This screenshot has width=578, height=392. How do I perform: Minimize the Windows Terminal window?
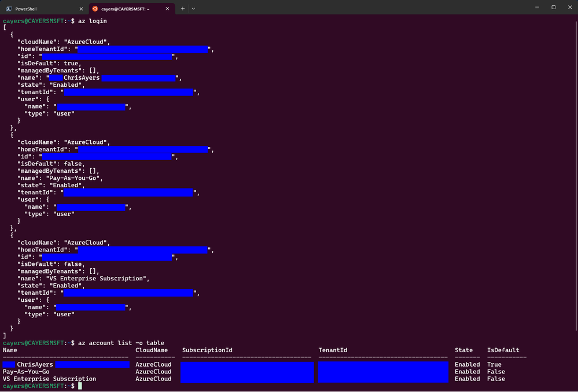(537, 7)
